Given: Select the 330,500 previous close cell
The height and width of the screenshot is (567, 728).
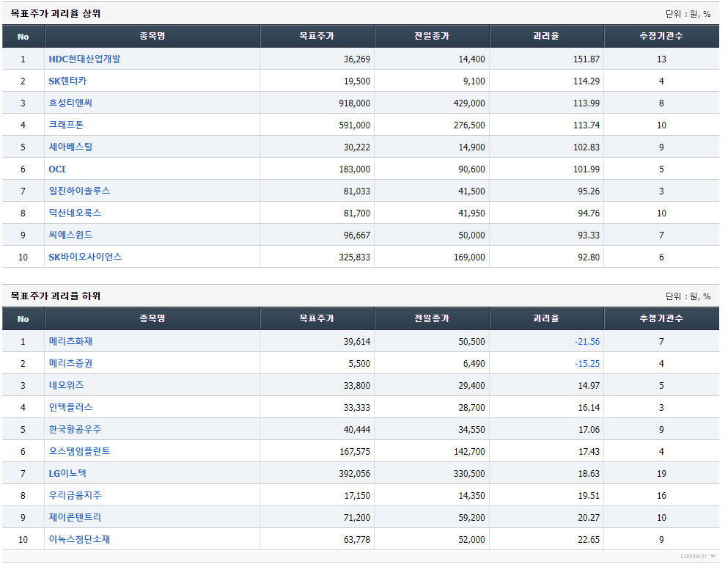Looking at the screenshot, I should [469, 474].
